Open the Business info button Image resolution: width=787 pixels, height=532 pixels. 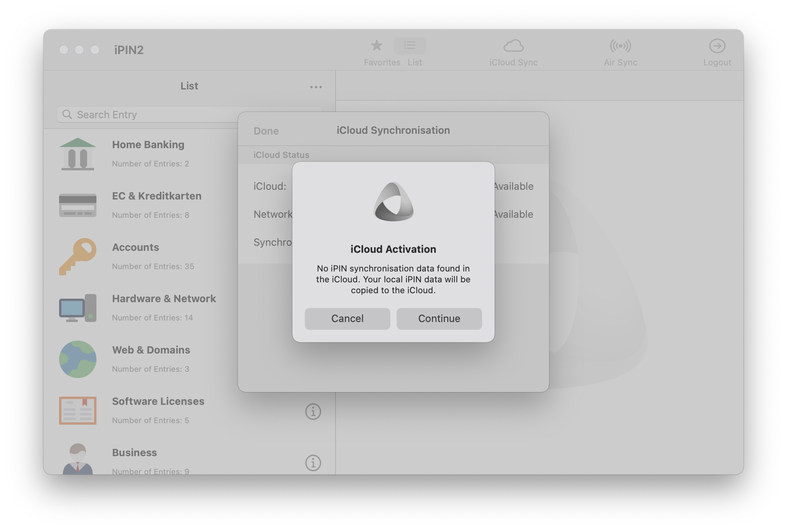point(313,463)
